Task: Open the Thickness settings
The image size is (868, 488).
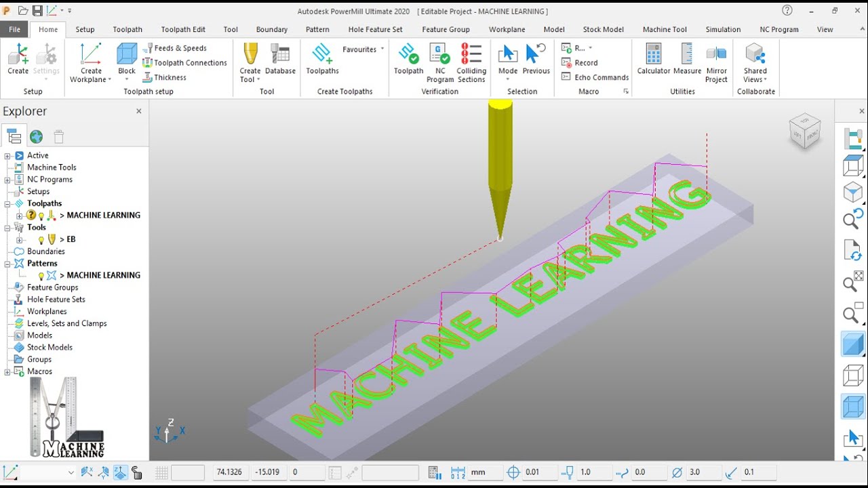Action: tap(164, 77)
